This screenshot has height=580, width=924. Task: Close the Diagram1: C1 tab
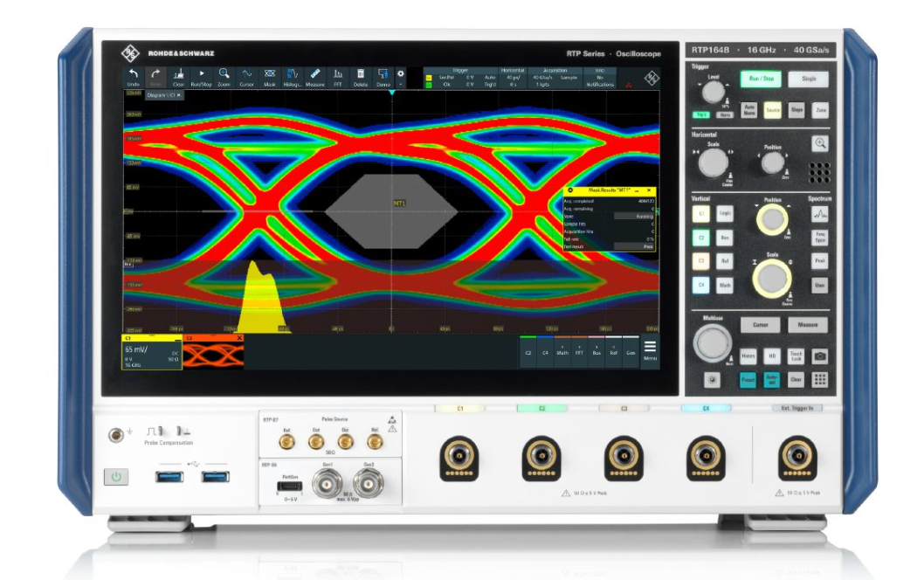point(178,95)
